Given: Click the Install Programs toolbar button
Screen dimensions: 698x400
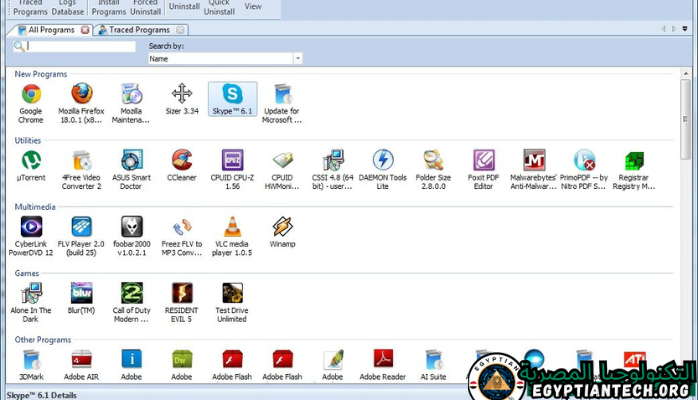Looking at the screenshot, I should (x=109, y=8).
